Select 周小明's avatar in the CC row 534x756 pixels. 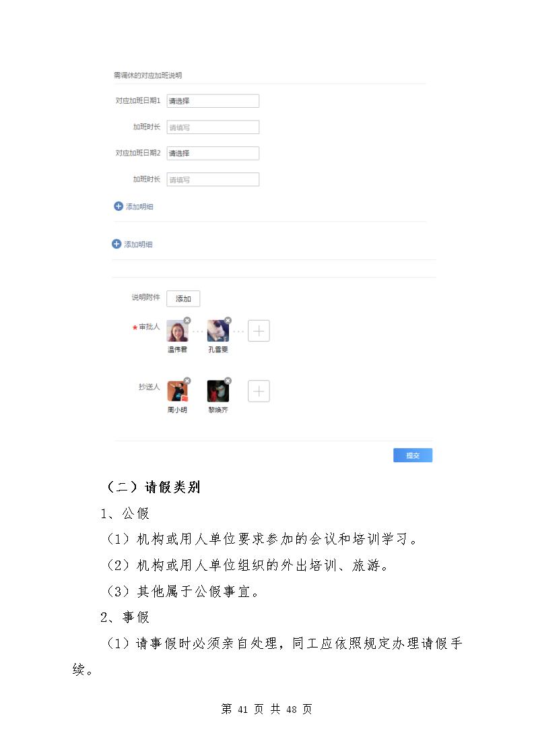pyautogui.click(x=177, y=391)
